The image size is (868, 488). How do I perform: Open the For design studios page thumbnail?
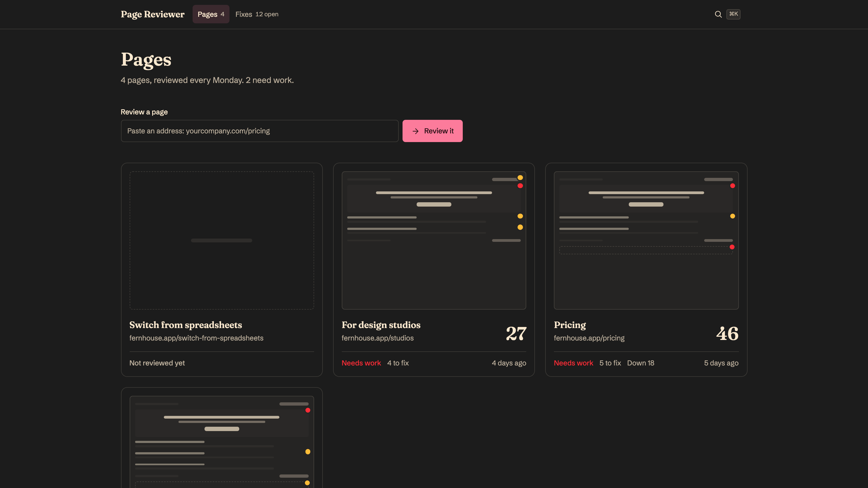434,240
